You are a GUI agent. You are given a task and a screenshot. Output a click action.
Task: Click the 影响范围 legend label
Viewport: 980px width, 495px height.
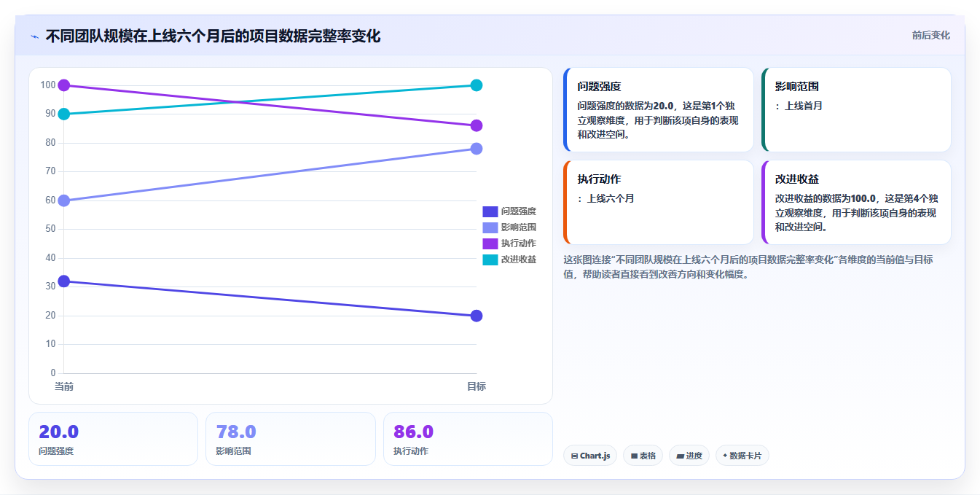click(519, 227)
